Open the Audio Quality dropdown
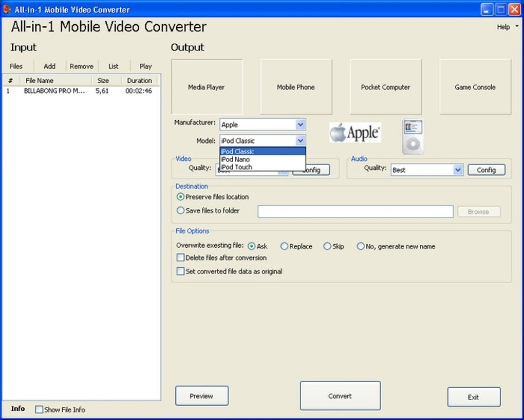Screen dimensions: 524x420 tap(458, 170)
